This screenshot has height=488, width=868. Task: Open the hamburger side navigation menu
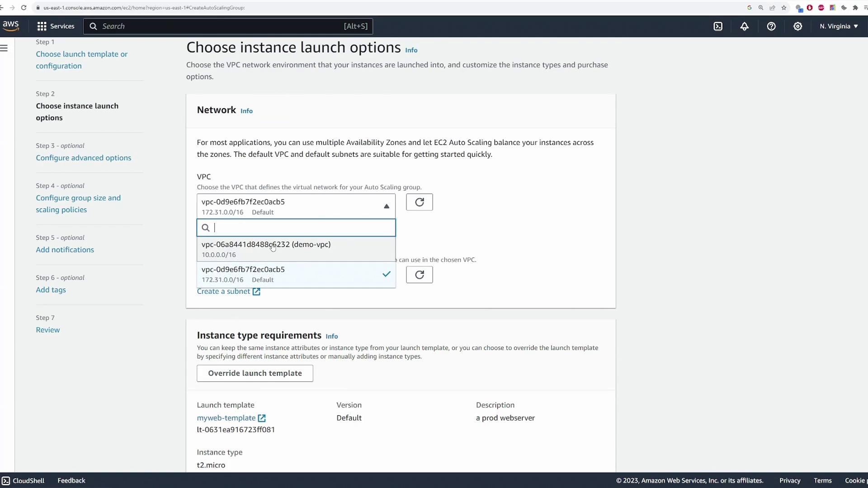click(x=4, y=48)
